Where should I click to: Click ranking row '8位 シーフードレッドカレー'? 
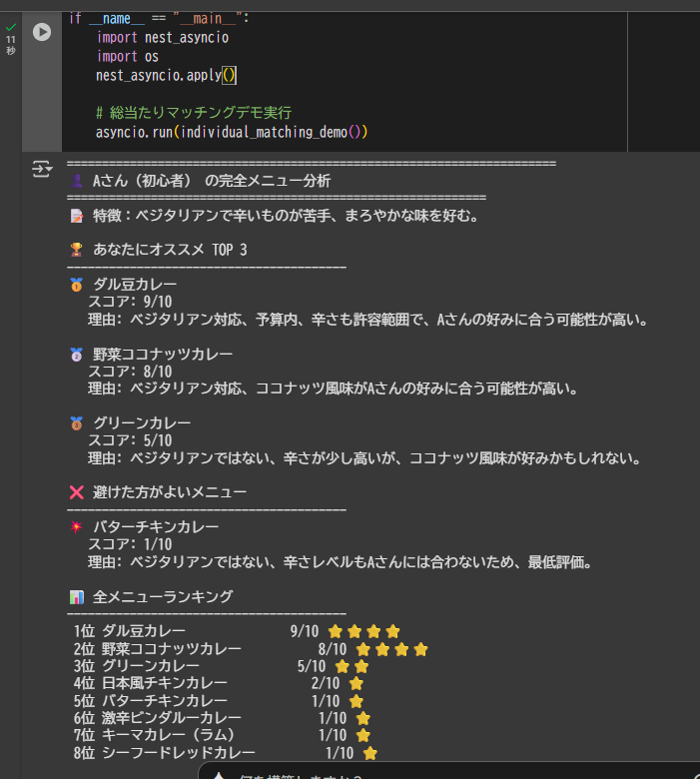point(226,753)
